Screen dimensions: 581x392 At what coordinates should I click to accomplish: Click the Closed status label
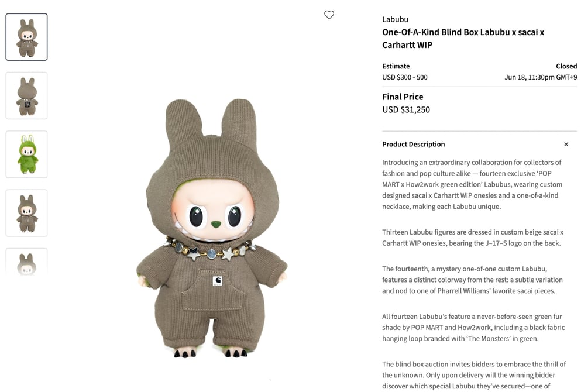tap(566, 66)
